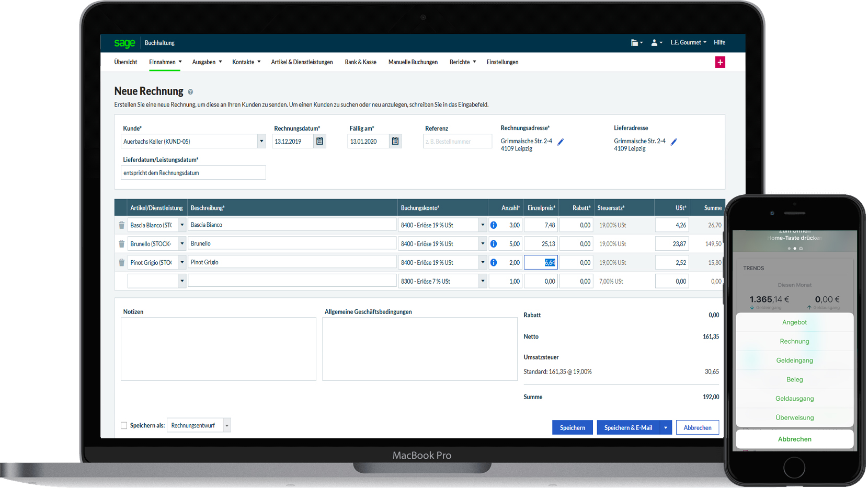Click the Rechnungsdatum date field
Viewport: 868px width, 489px height.
tap(293, 142)
